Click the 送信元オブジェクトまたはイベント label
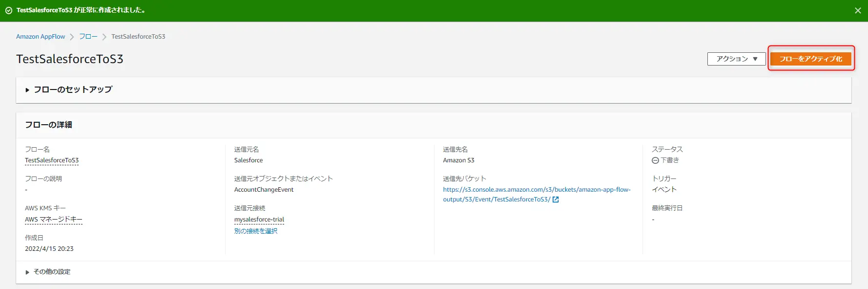Screen dimensions: 868x289 pyautogui.click(x=284, y=179)
